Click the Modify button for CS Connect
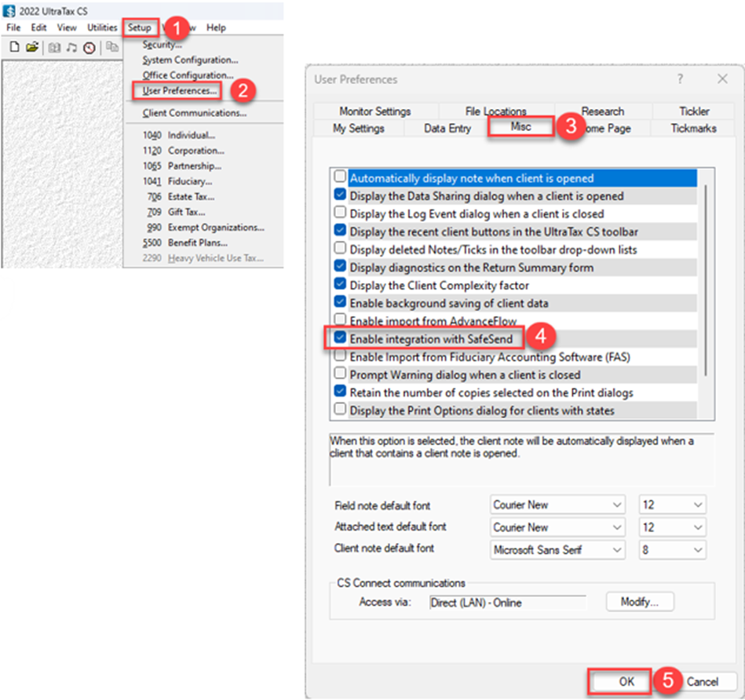Screen dimensions: 745x700 pyautogui.click(x=640, y=602)
